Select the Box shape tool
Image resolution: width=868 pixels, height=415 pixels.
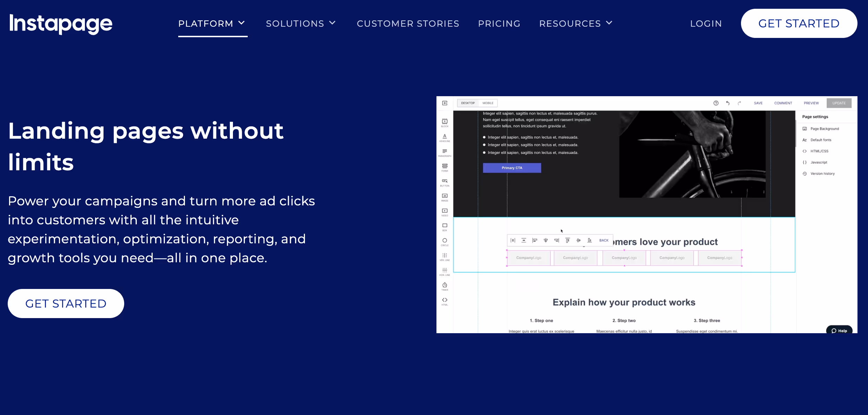click(445, 226)
